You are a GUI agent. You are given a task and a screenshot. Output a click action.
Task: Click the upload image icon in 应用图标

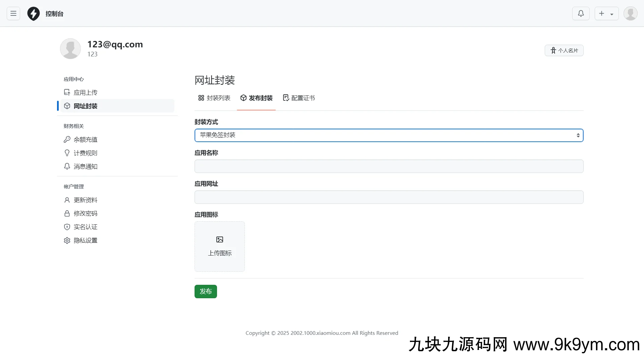220,239
